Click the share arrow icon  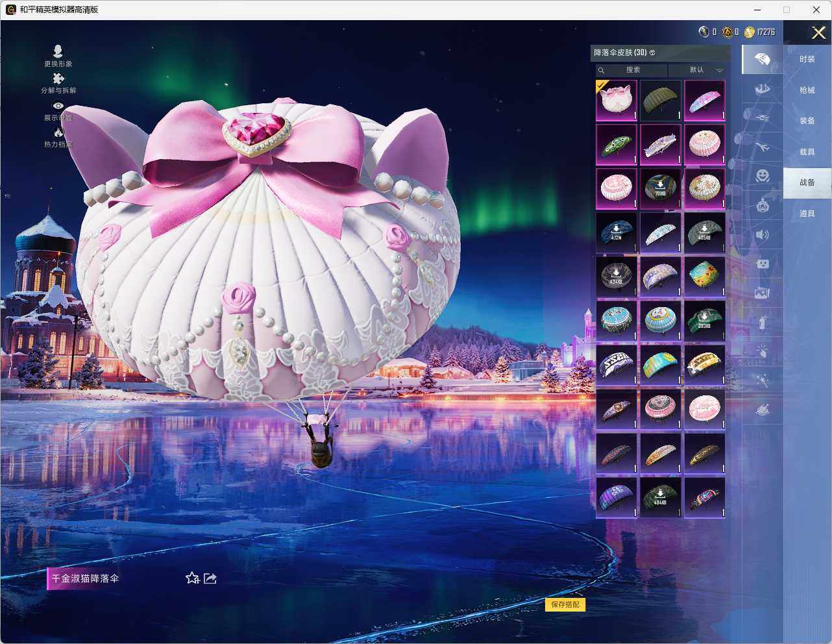tap(210, 578)
